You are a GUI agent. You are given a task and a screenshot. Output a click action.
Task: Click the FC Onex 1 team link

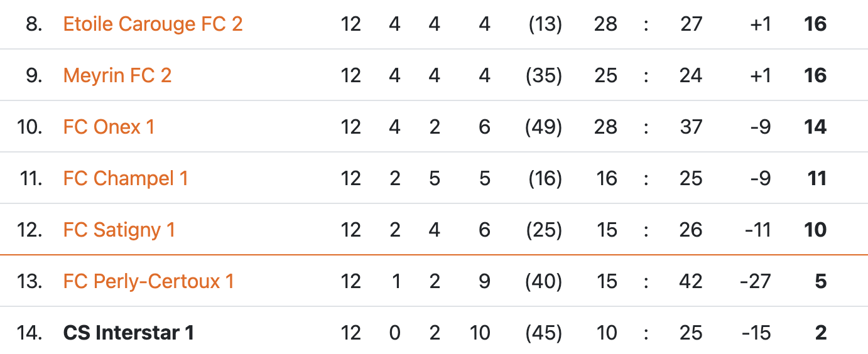(x=109, y=127)
